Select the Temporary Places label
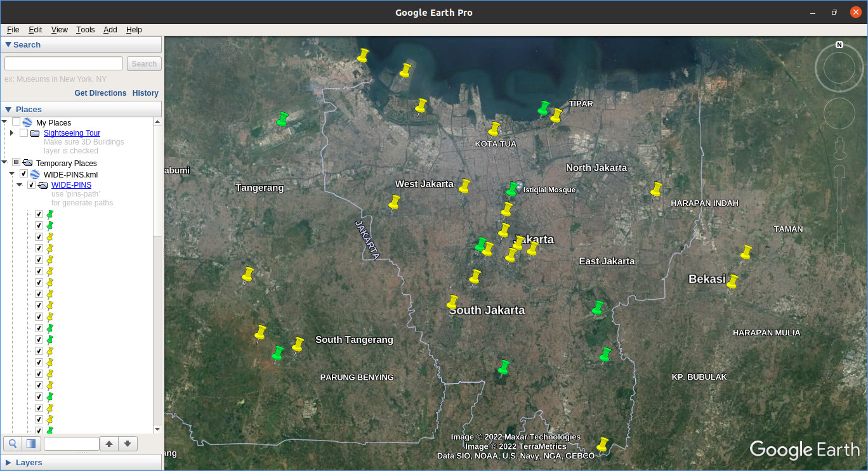The height and width of the screenshot is (471, 868). 67,163
